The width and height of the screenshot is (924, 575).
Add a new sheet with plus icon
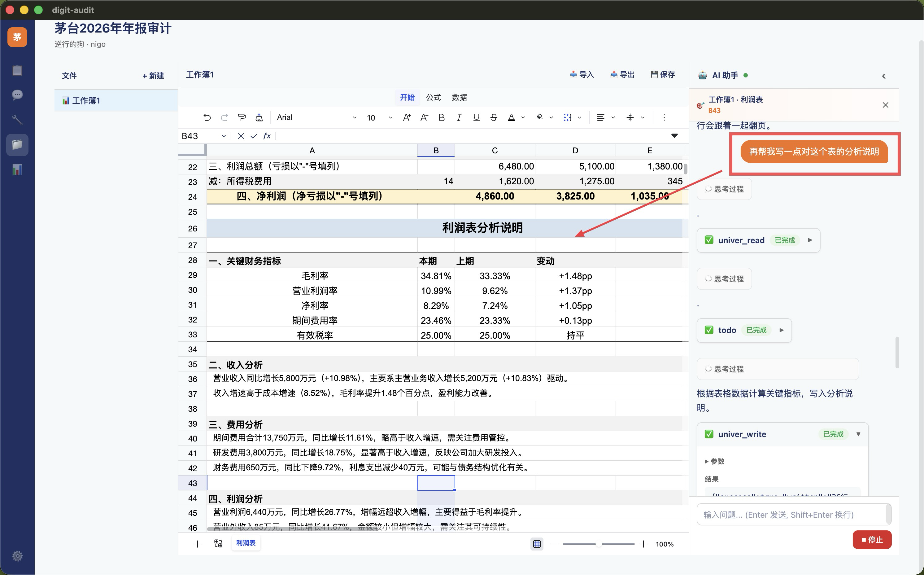tap(197, 544)
